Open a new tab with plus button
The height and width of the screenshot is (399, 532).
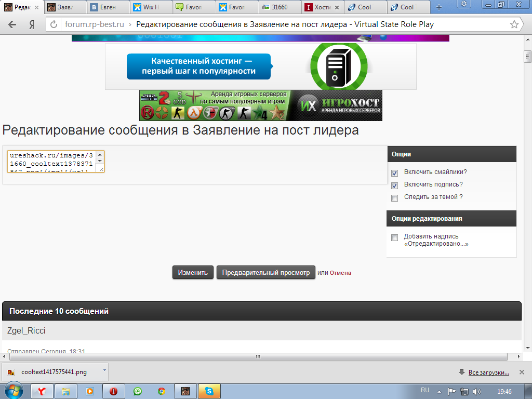pos(438,7)
